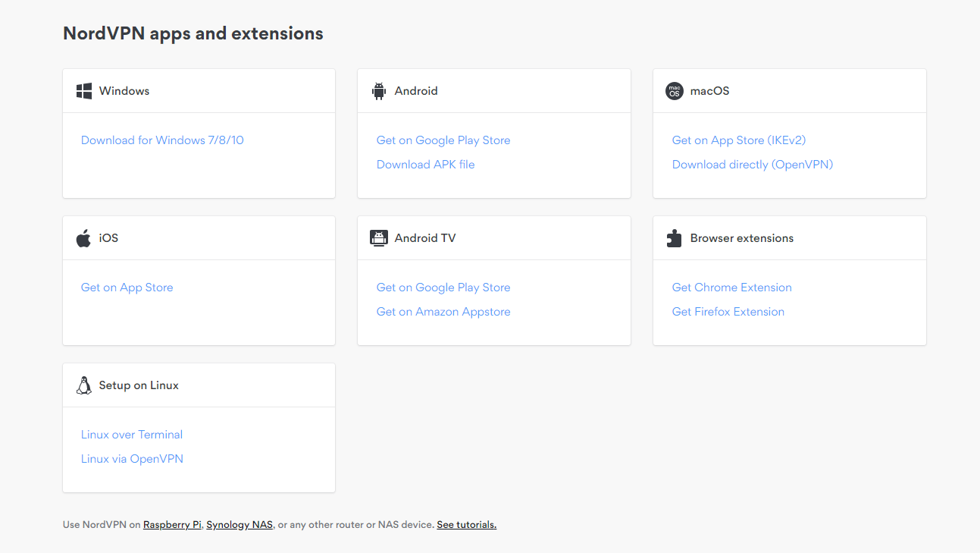Click the Linux penguin icon

pos(83,385)
